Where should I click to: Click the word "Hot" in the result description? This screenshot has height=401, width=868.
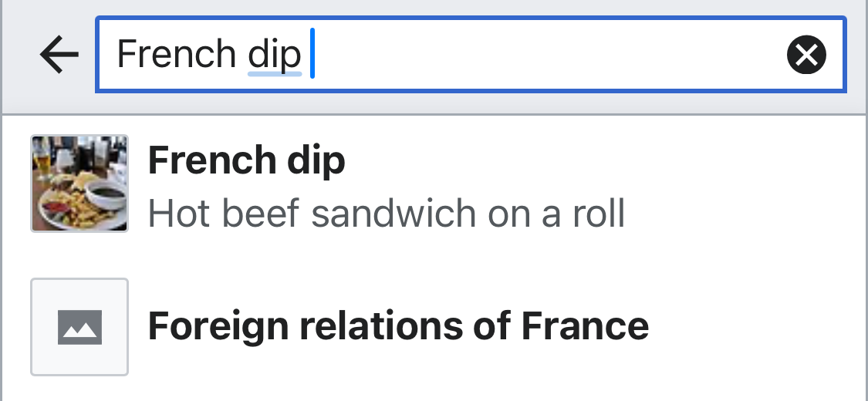(175, 213)
